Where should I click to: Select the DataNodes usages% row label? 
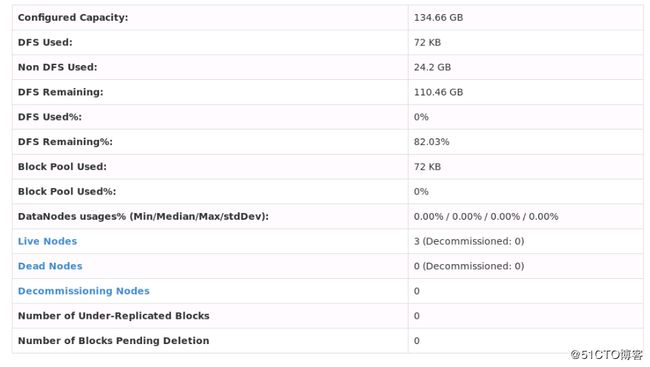point(143,216)
